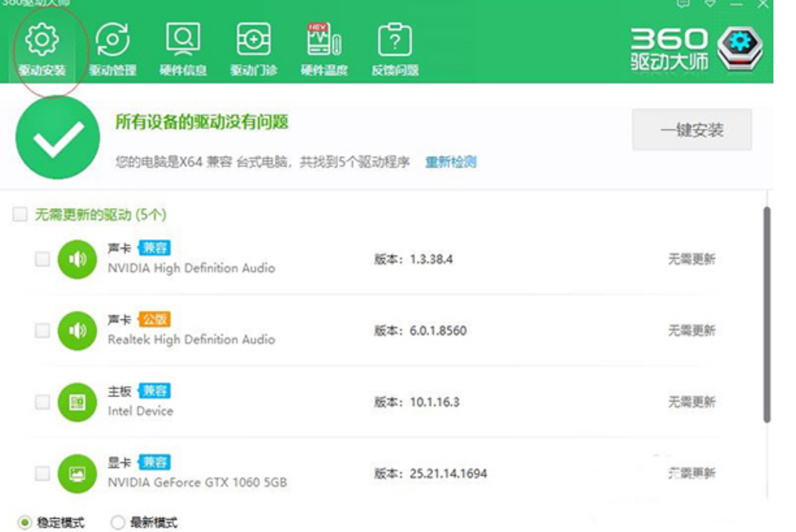Image resolution: width=796 pixels, height=532 pixels.
Task: Click the Intel Device motherboard icon
Action: 76,402
